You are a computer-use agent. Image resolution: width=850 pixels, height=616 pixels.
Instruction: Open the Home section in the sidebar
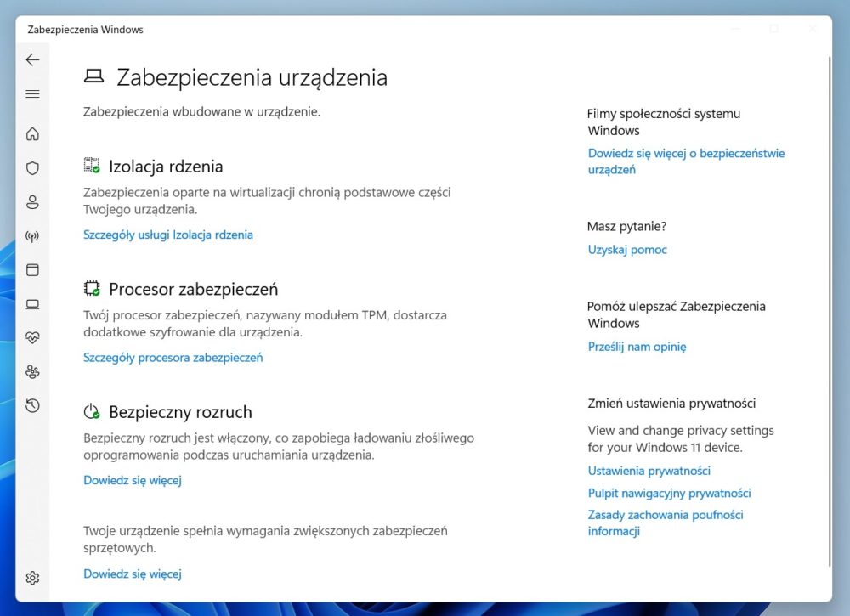(32, 133)
